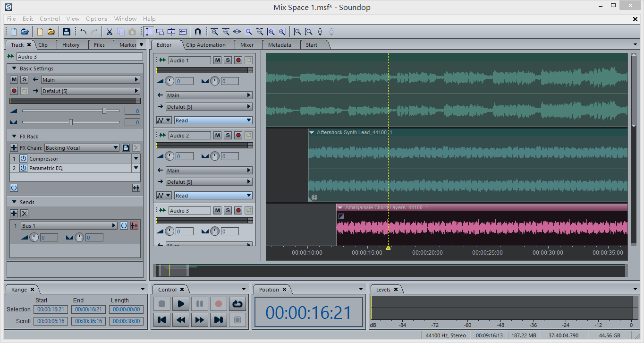Screen dimensions: 644x343
Task: Open the FX Chain Backing Vocal dropdown
Action: point(81,148)
